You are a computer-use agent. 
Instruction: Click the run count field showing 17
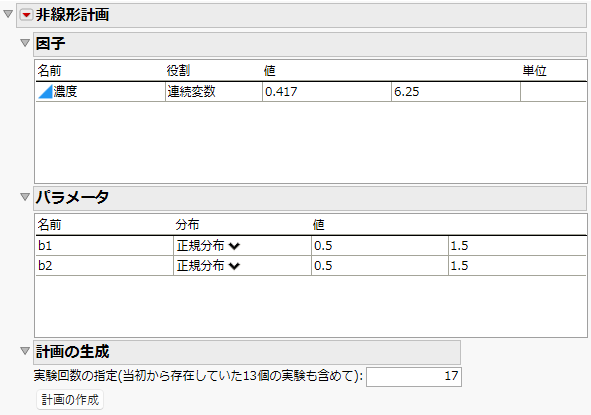point(414,376)
